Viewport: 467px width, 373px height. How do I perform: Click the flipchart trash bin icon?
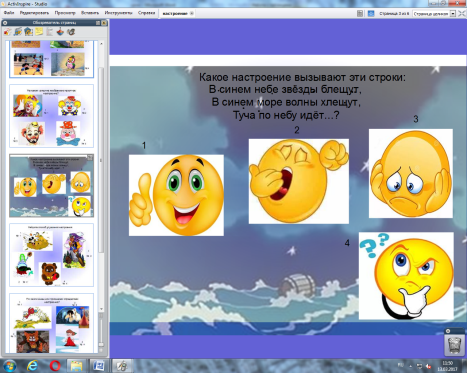454,345
